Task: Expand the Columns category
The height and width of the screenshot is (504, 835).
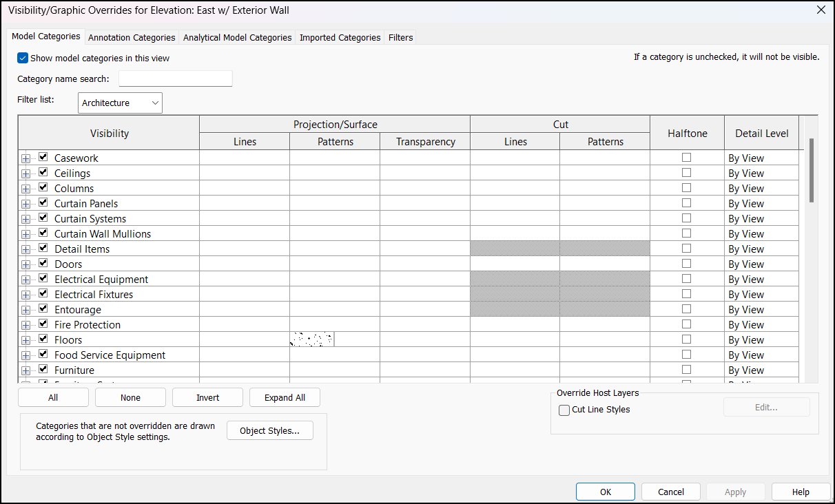Action: point(26,189)
